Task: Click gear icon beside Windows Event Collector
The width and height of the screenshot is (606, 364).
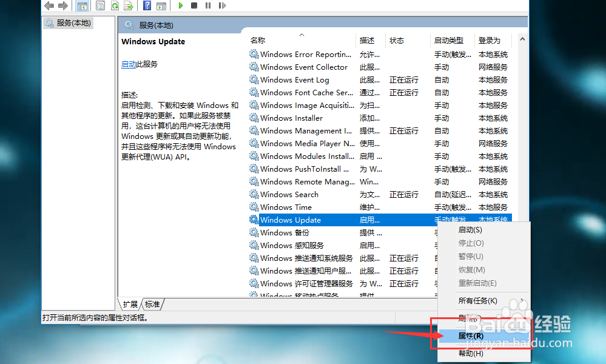Action: click(x=254, y=67)
